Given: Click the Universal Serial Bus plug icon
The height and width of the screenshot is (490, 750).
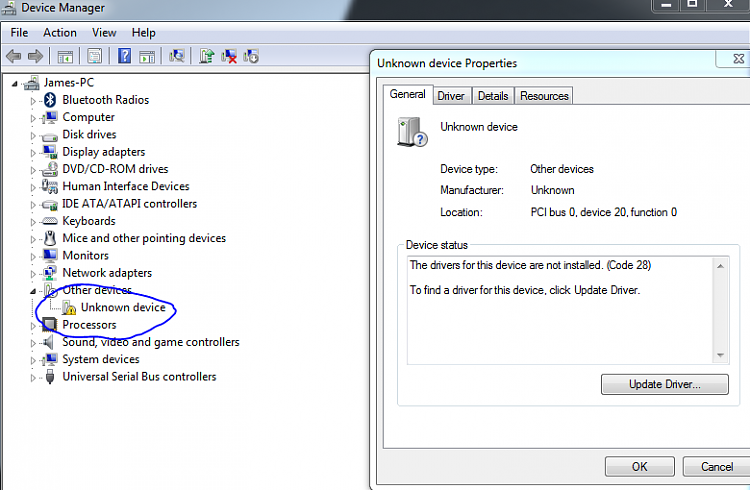Looking at the screenshot, I should pos(50,377).
